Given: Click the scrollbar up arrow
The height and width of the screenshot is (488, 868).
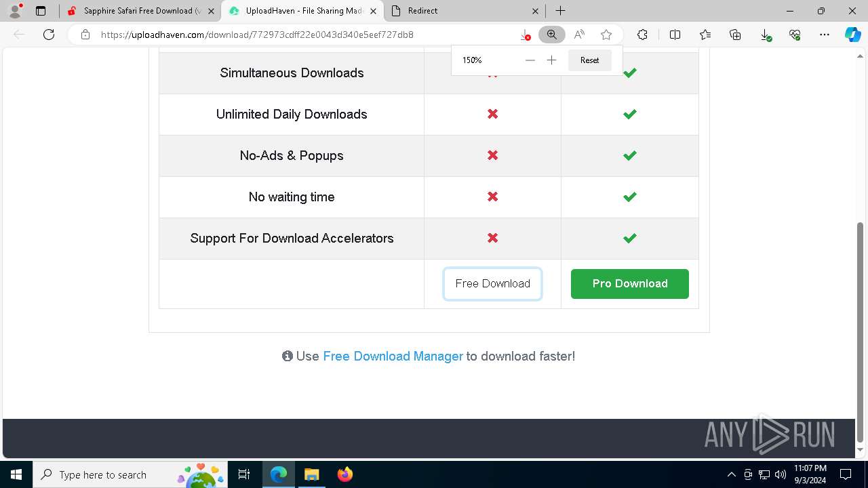Looking at the screenshot, I should [x=861, y=56].
